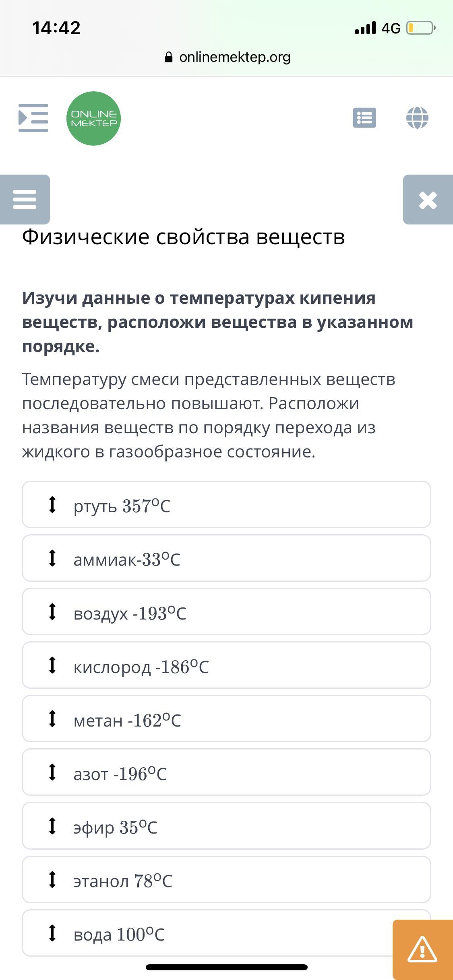Image resolution: width=453 pixels, height=980 pixels.
Task: Tap the drag handle beside ртуть 357°C
Action: click(x=52, y=505)
